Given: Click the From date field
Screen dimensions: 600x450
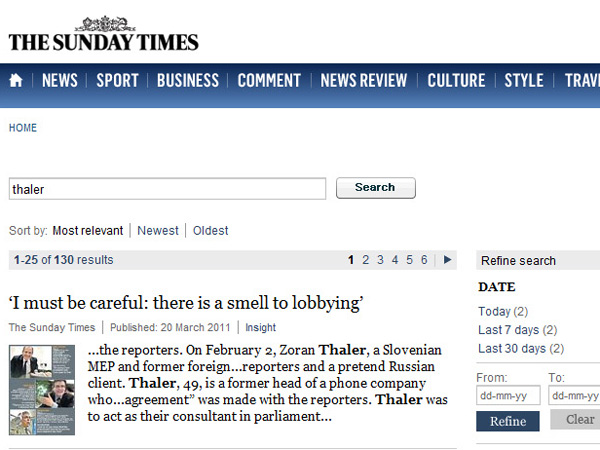Looking at the screenshot, I should coord(508,395).
